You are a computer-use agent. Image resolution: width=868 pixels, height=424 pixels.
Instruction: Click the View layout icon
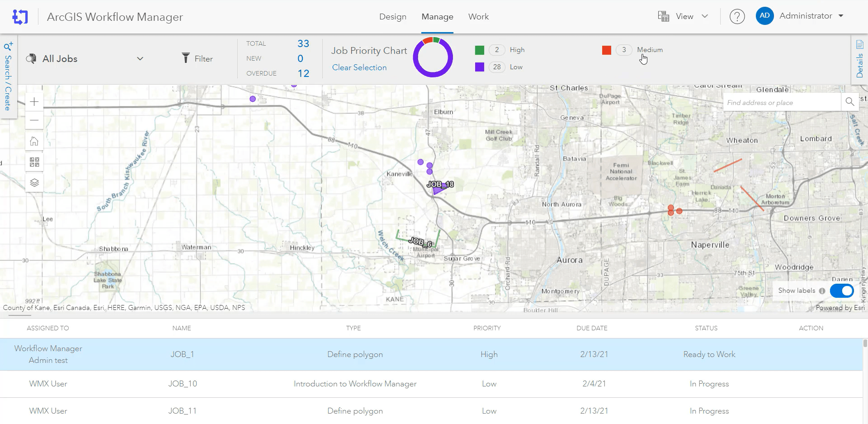click(663, 16)
